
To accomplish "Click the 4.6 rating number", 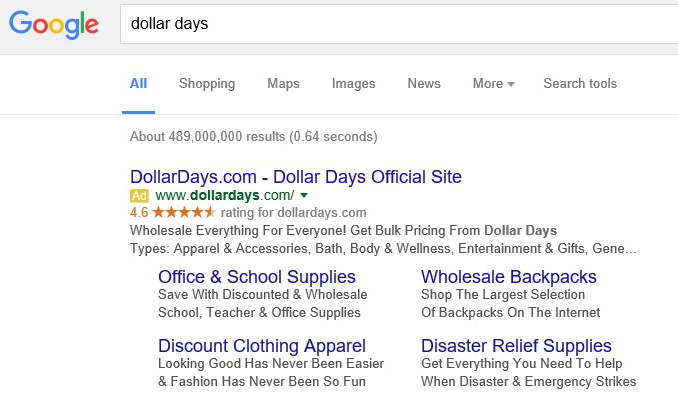I will pyautogui.click(x=139, y=213).
